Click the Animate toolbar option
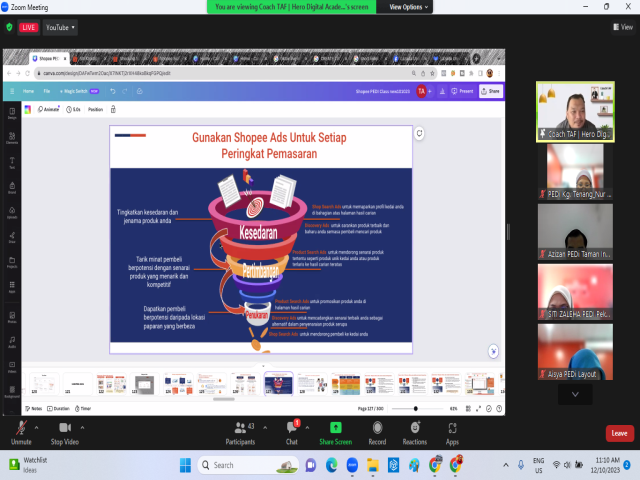640x480 pixels. (49, 109)
